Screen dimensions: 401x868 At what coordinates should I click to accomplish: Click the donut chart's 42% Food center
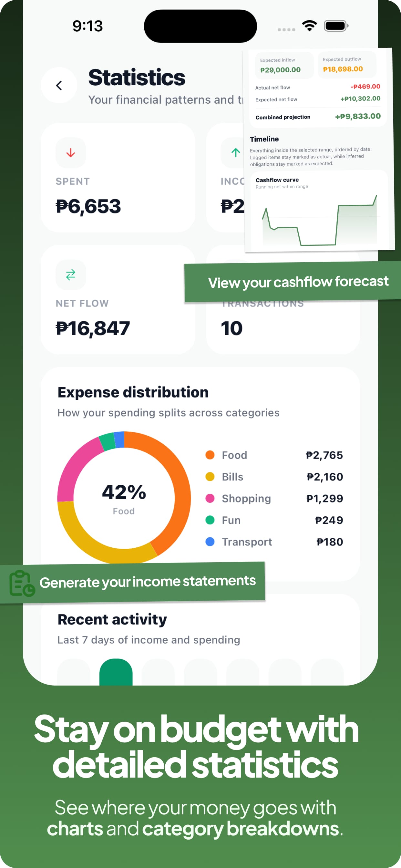tap(124, 498)
